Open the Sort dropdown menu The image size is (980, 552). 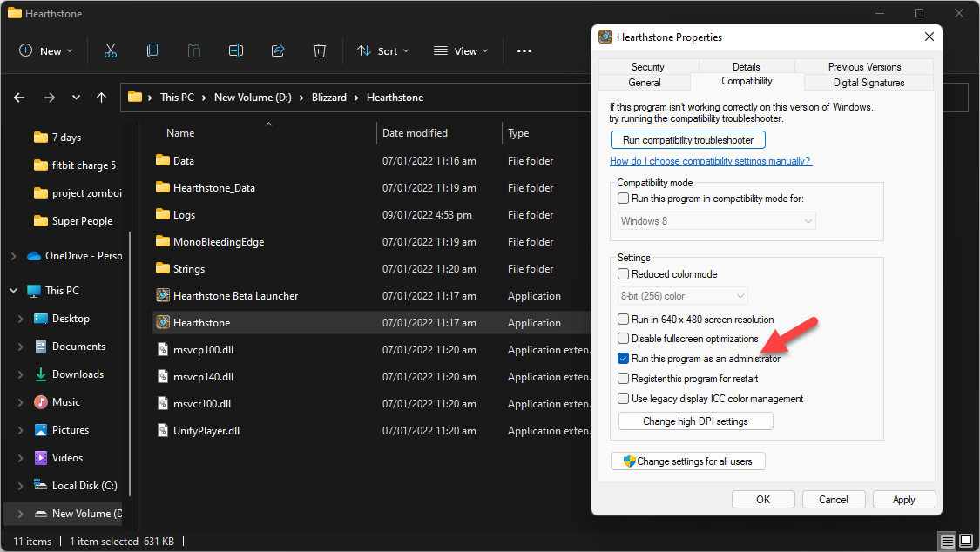383,51
